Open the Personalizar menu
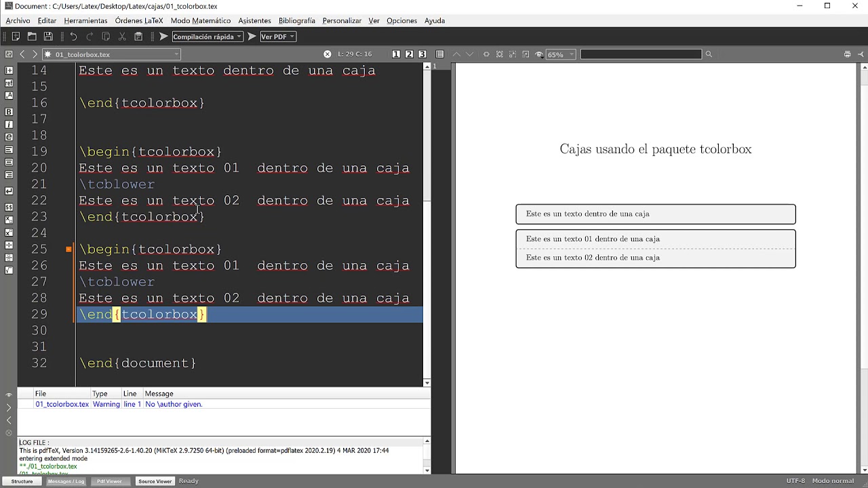 342,21
